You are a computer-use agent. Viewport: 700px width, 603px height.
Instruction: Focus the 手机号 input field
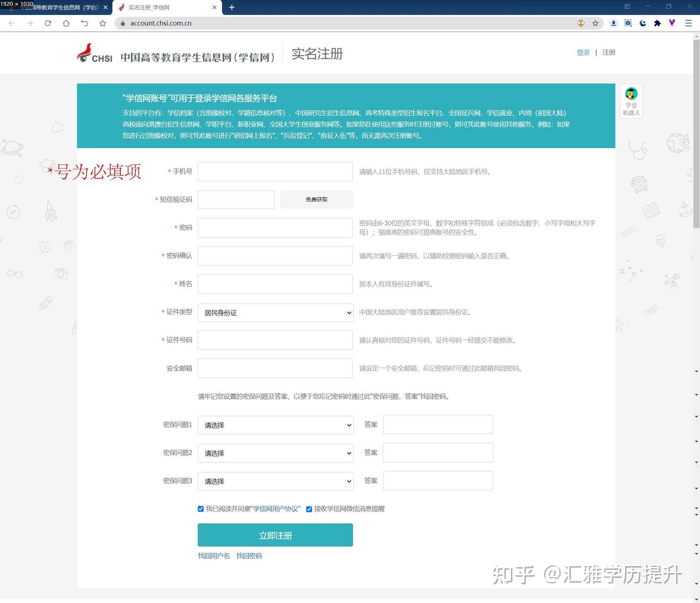[275, 171]
